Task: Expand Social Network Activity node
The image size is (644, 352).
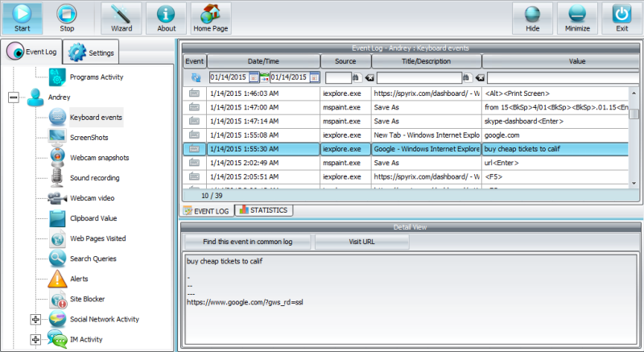Action: coord(35,319)
